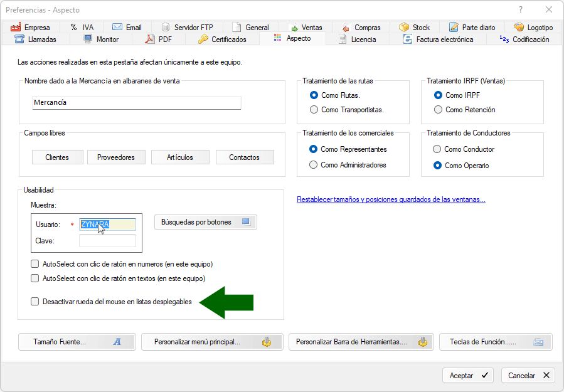Click the Logotipo palette icon
The height and width of the screenshot is (392, 564).
(519, 27)
